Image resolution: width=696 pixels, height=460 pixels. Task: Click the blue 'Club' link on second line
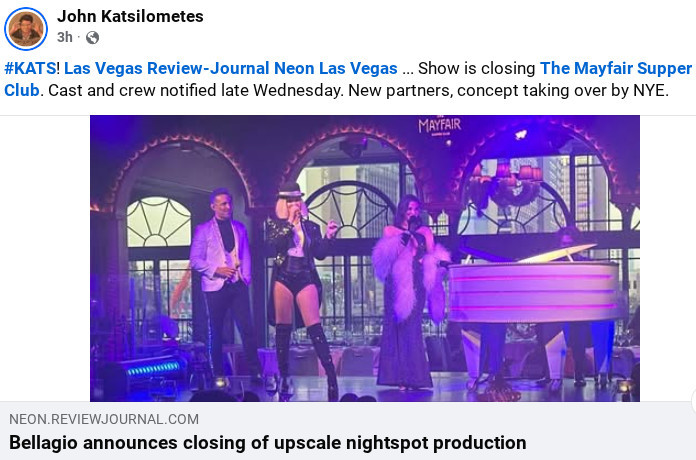click(x=22, y=91)
